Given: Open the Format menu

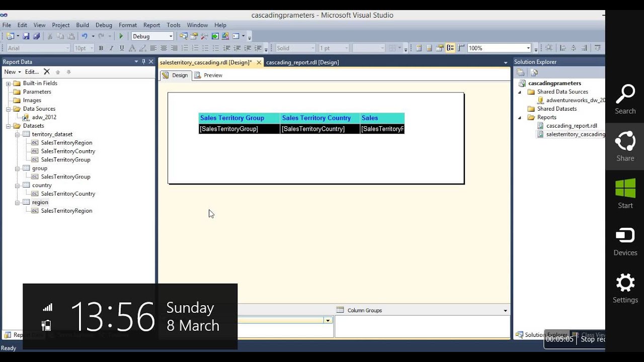Looking at the screenshot, I should tap(128, 25).
